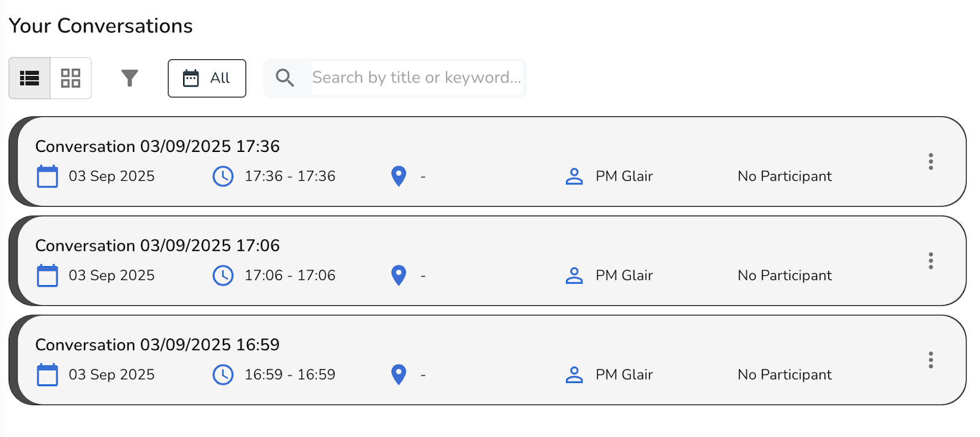This screenshot has width=980, height=437.
Task: Open options menu for 17:36 conversation
Action: click(930, 161)
